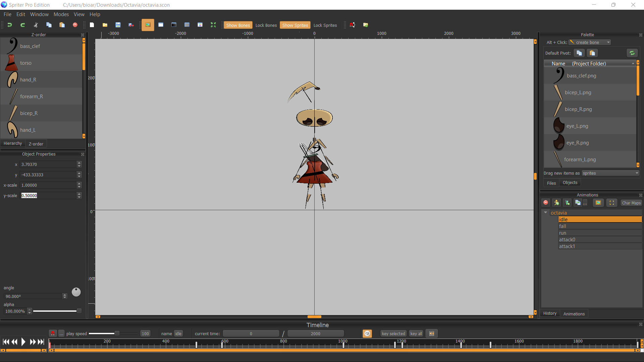Image resolution: width=644 pixels, height=362 pixels.
Task: Click the red magnet icon in Timeline
Action: point(53,334)
